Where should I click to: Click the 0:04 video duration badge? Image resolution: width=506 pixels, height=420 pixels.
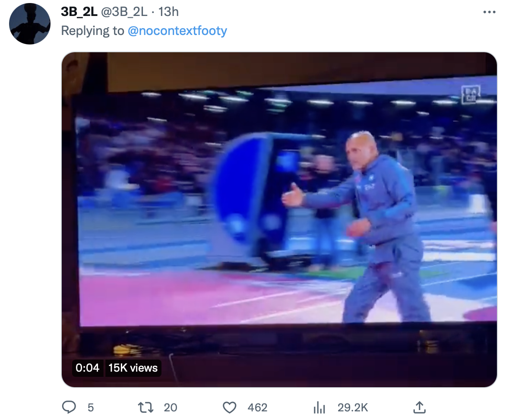pos(88,368)
